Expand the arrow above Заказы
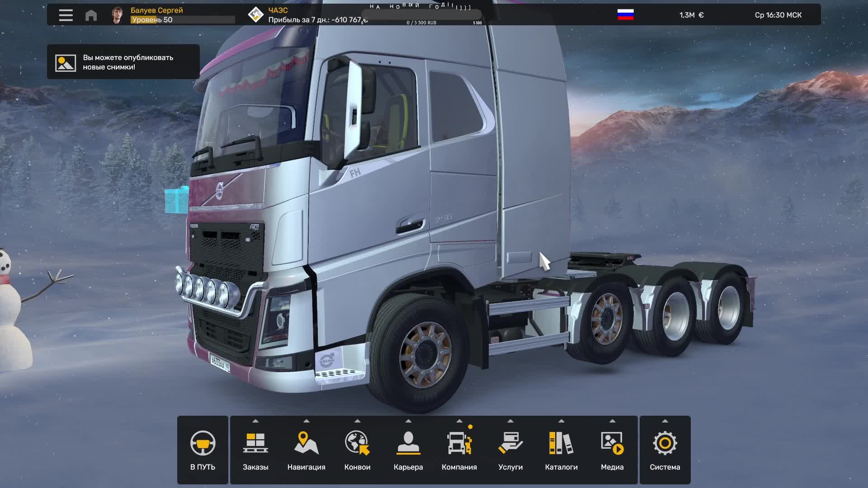This screenshot has width=868, height=488. [255, 421]
